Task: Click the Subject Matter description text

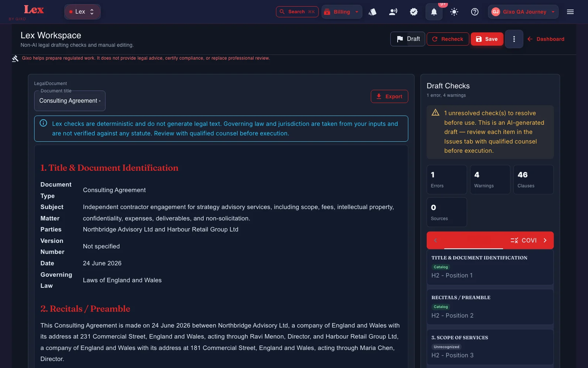Action: (239, 213)
